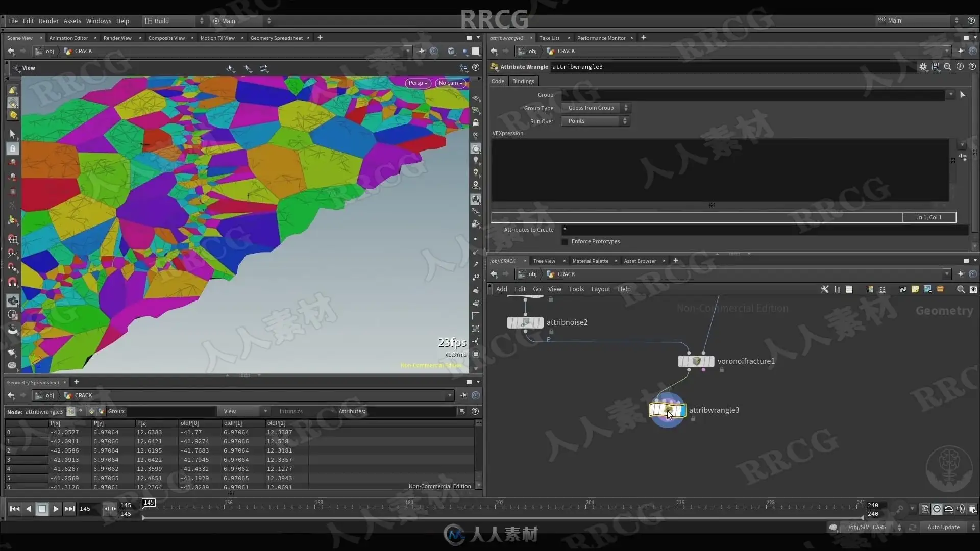
Task: Enable the Enforce Prototypes checkbox
Action: tap(565, 242)
